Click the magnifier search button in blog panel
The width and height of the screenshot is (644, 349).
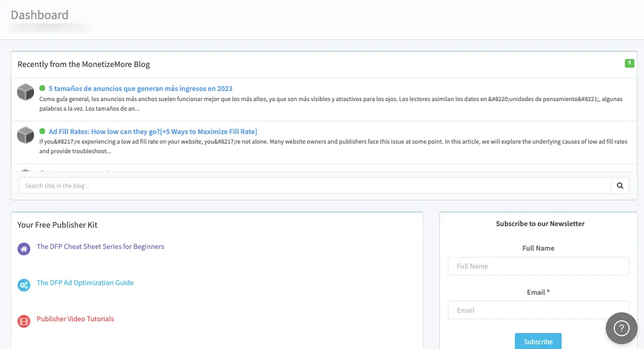pyautogui.click(x=620, y=186)
